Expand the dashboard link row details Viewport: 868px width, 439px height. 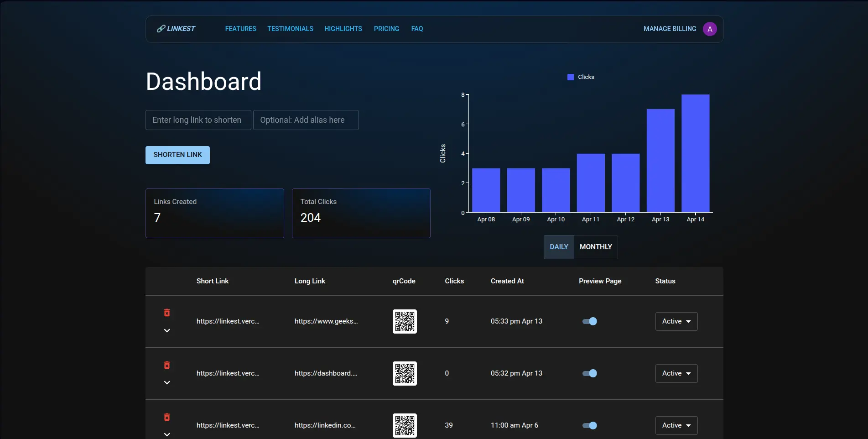(x=167, y=382)
